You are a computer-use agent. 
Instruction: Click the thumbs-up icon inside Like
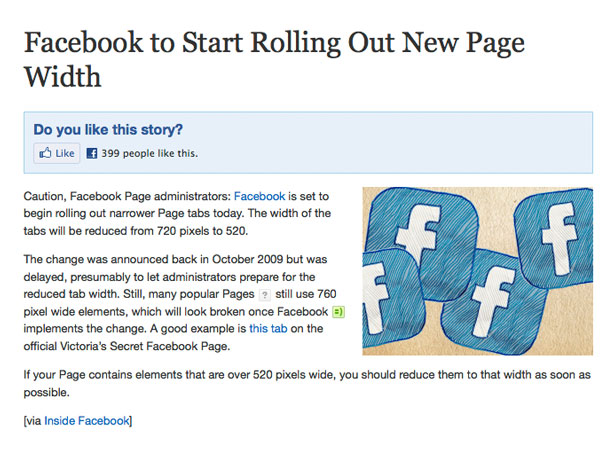45,153
